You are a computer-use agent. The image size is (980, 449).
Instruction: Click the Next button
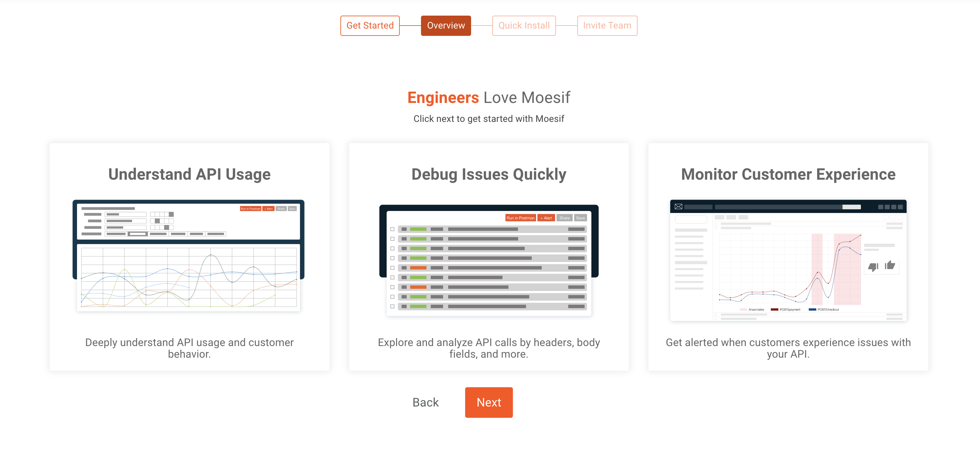pyautogui.click(x=489, y=402)
